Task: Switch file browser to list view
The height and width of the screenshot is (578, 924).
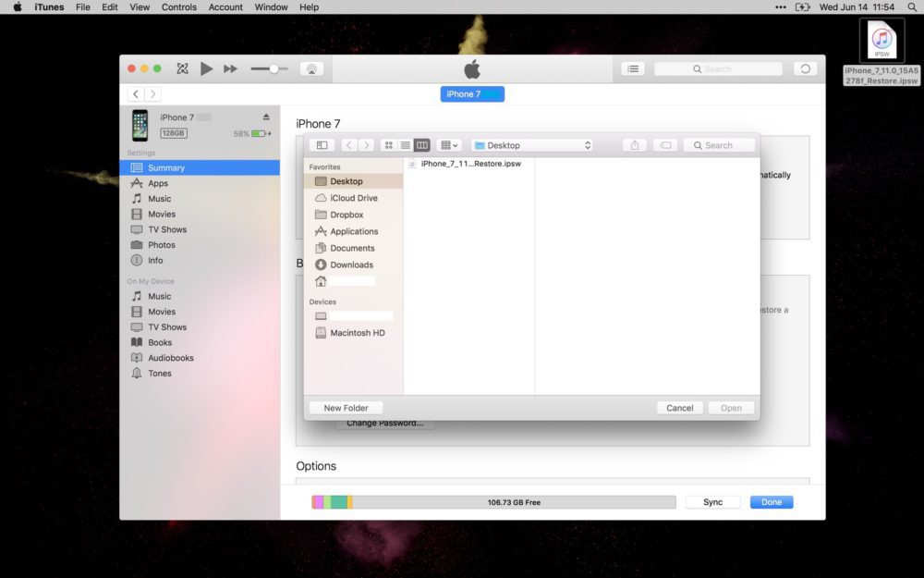Action: 406,144
